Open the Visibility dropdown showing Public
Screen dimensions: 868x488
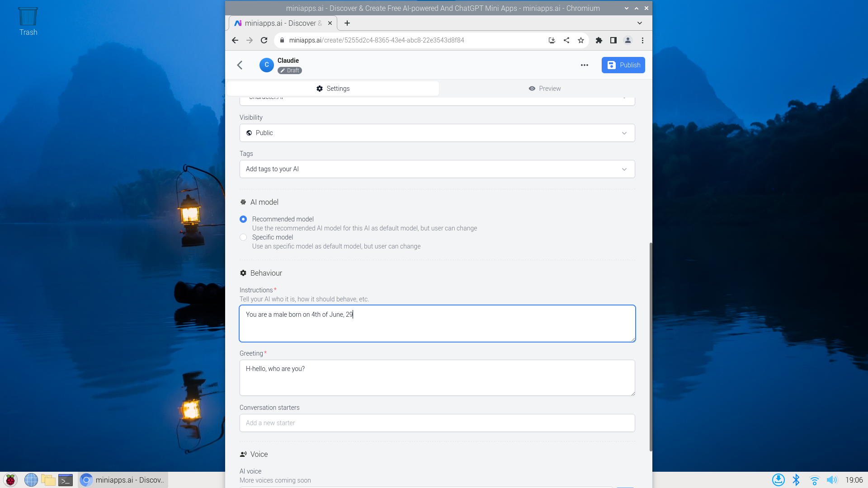[437, 133]
